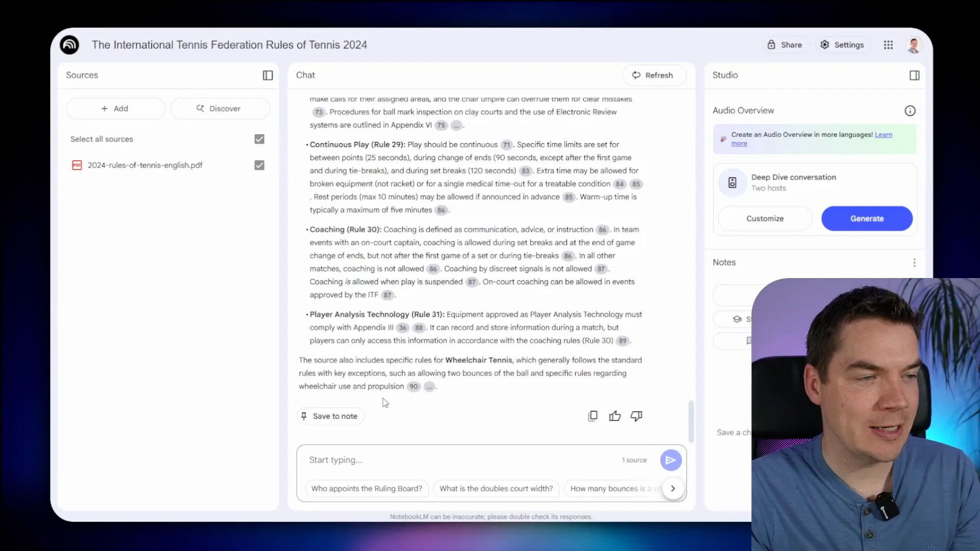Click the '1 source' indicator in input
Image resolution: width=980 pixels, height=551 pixels.
tap(634, 460)
